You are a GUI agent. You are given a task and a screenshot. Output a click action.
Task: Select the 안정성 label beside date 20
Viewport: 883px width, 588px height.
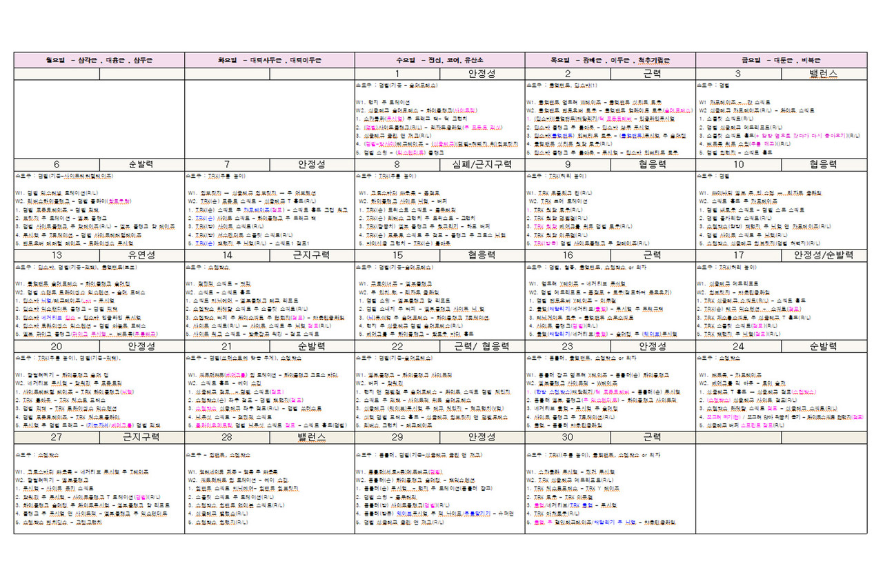[142, 346]
